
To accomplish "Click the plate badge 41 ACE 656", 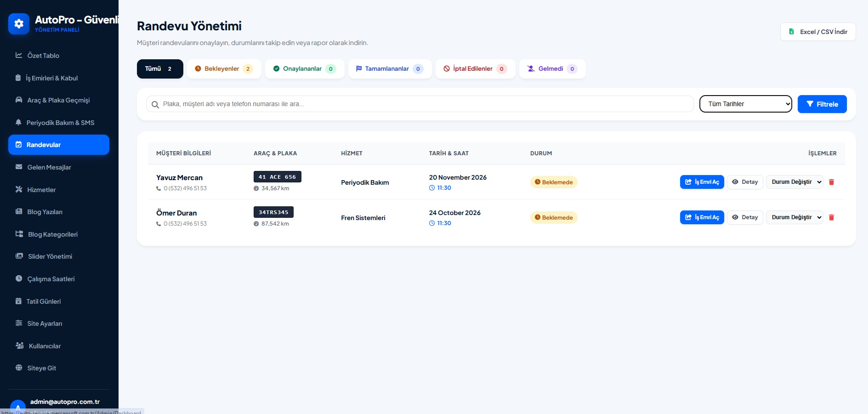I will pyautogui.click(x=278, y=177).
